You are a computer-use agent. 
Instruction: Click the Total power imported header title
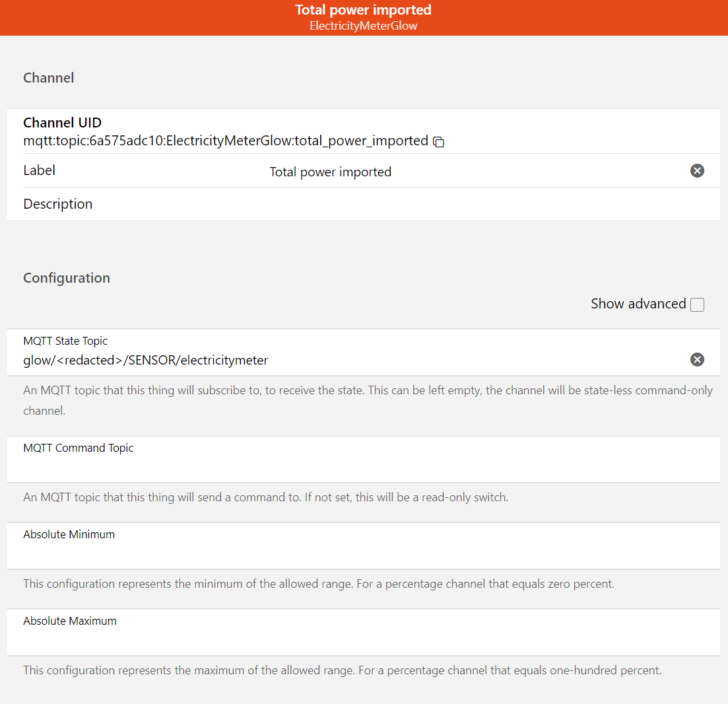(x=363, y=10)
